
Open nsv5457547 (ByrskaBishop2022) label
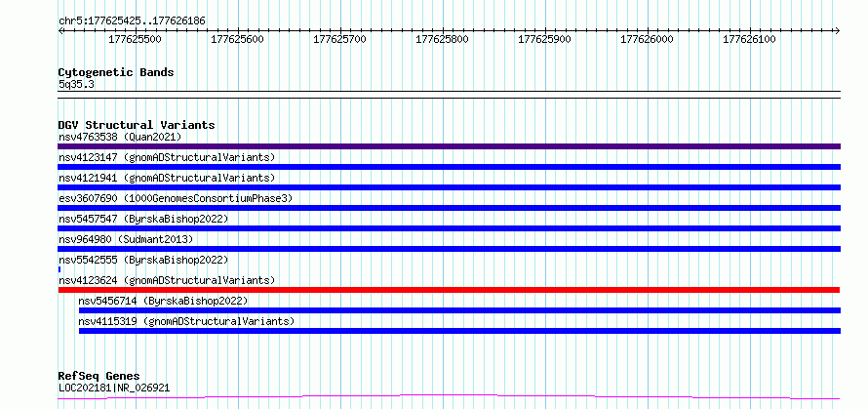[x=143, y=219]
